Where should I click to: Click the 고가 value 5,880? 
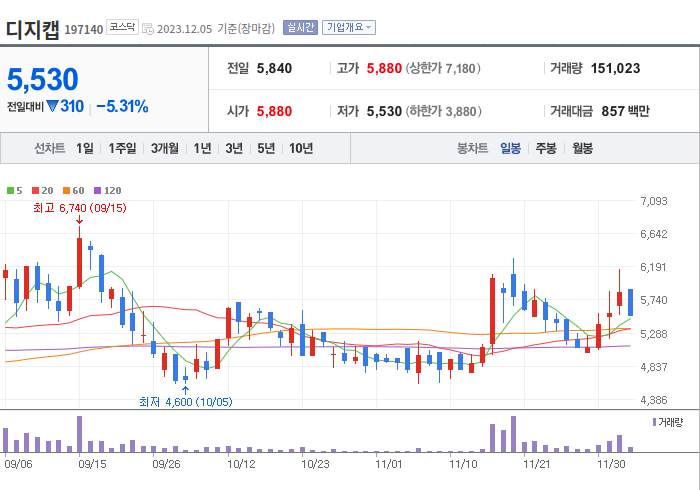(x=384, y=68)
